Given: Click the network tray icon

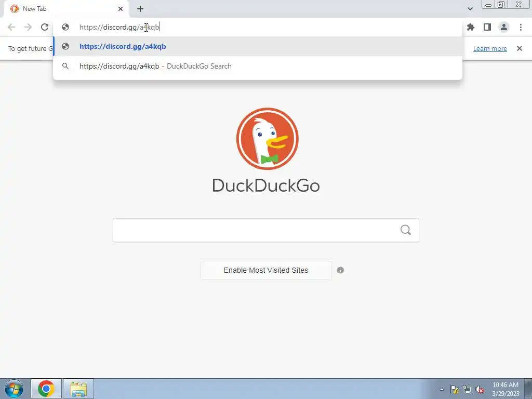Looking at the screenshot, I should point(467,389).
